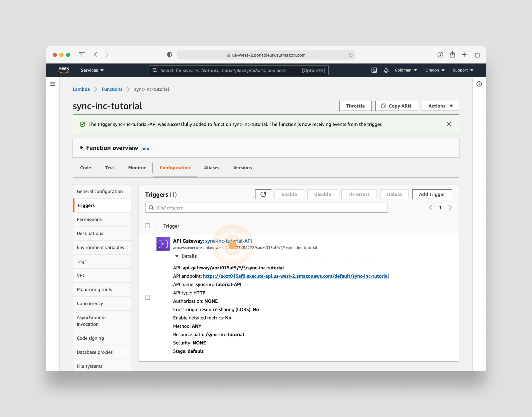Image resolution: width=532 pixels, height=417 pixels.
Task: Click the Lambda breadcrumb link
Action: pyautogui.click(x=81, y=89)
